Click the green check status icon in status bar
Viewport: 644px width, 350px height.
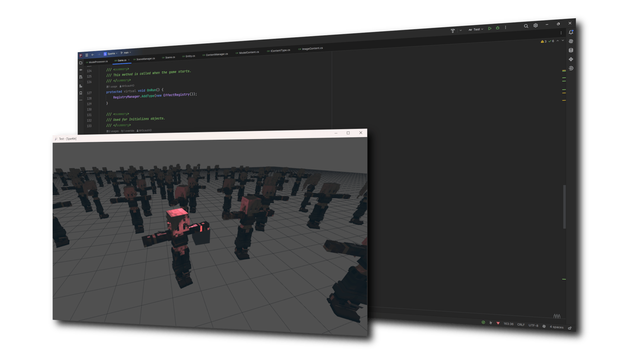pos(483,322)
